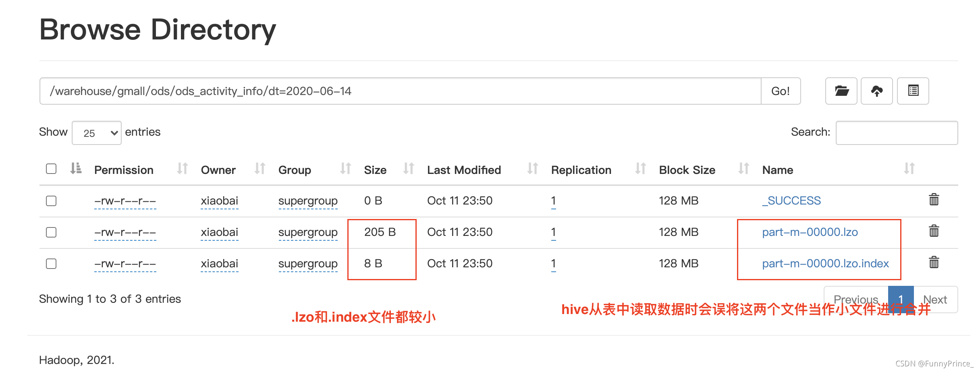Edit permission of the part-m-00000.lzo row
This screenshot has width=980, height=372.
(125, 232)
